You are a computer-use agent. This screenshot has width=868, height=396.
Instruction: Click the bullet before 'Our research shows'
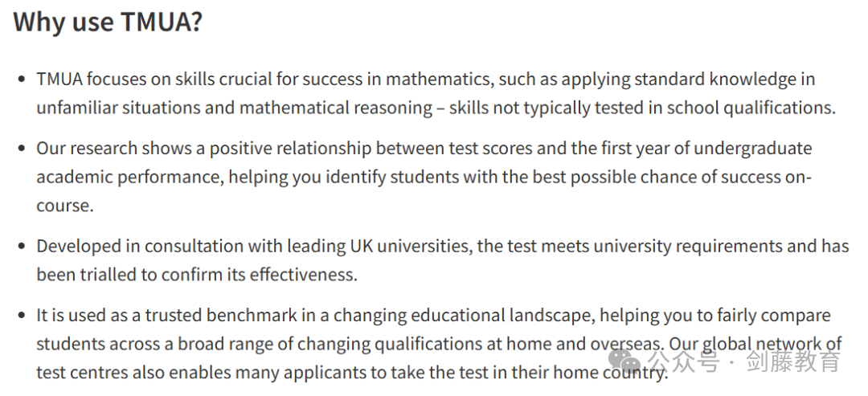pos(22,149)
